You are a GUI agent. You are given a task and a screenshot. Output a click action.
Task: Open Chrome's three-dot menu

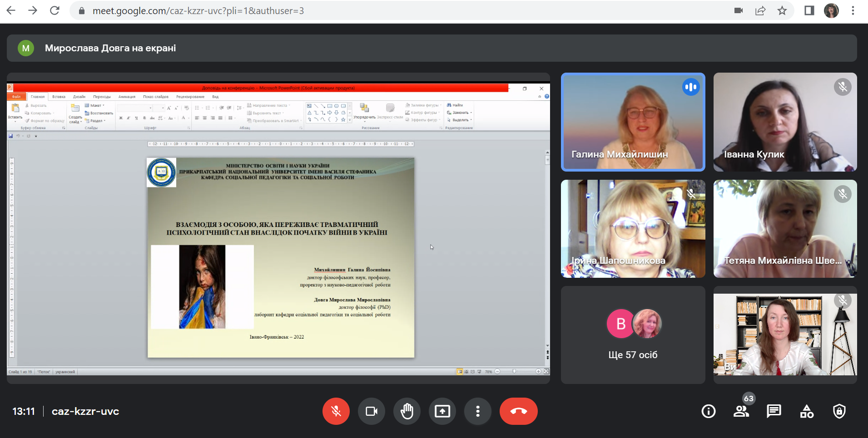853,10
